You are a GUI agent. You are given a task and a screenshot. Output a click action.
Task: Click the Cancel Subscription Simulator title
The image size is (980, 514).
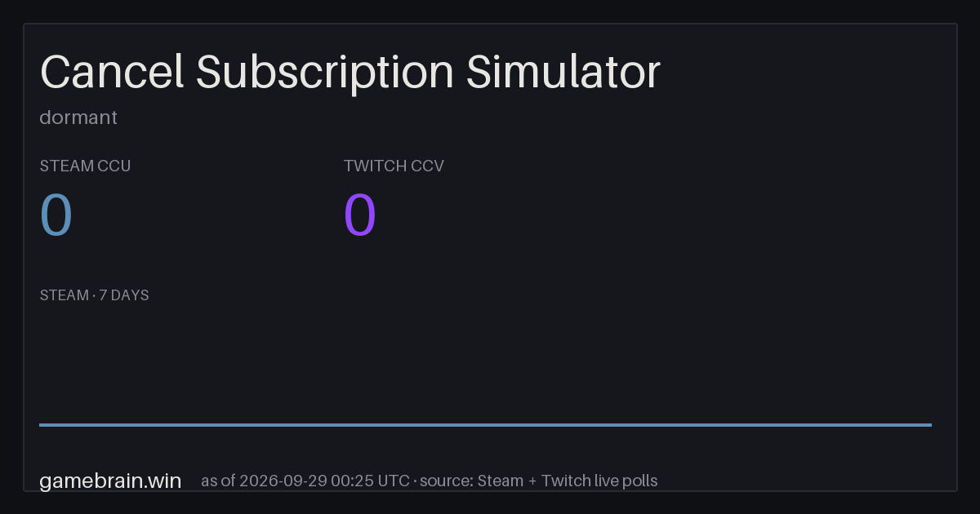point(350,73)
